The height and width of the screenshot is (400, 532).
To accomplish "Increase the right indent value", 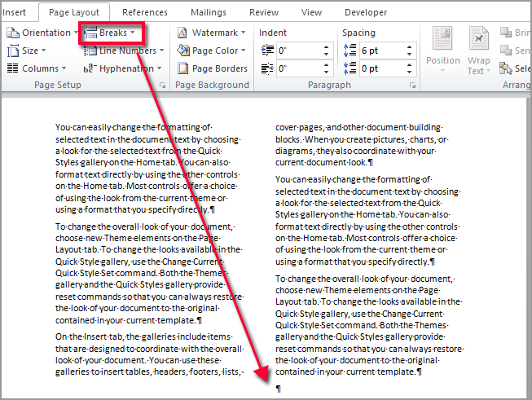I will pyautogui.click(x=326, y=65).
